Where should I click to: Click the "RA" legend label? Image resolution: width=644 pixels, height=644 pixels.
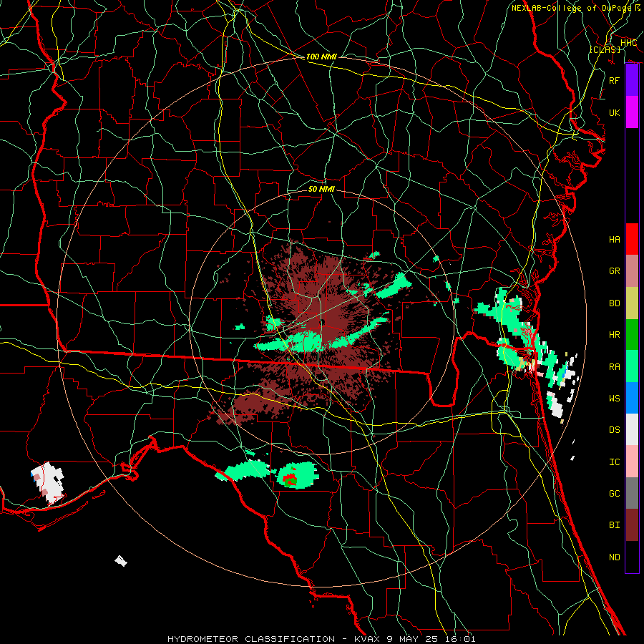click(614, 367)
